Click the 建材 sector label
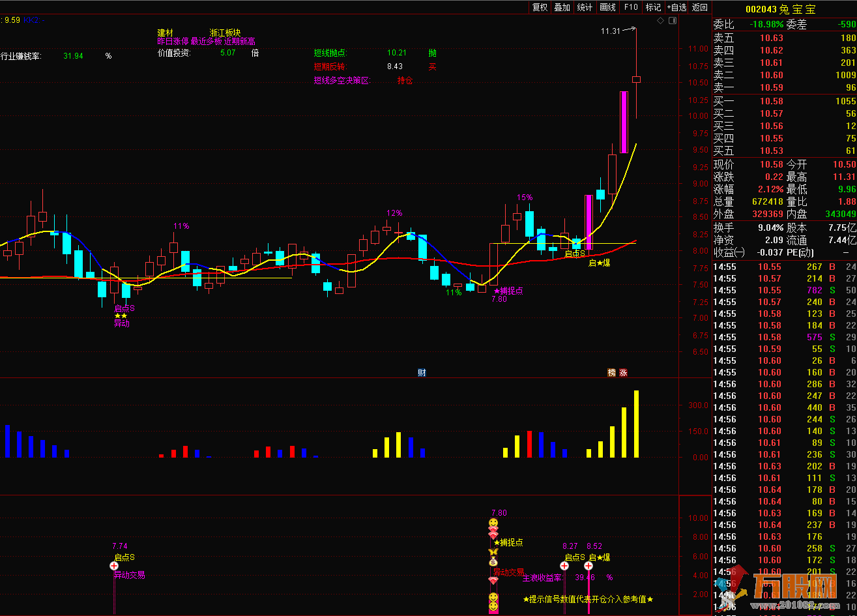The width and height of the screenshot is (857, 616). (166, 33)
